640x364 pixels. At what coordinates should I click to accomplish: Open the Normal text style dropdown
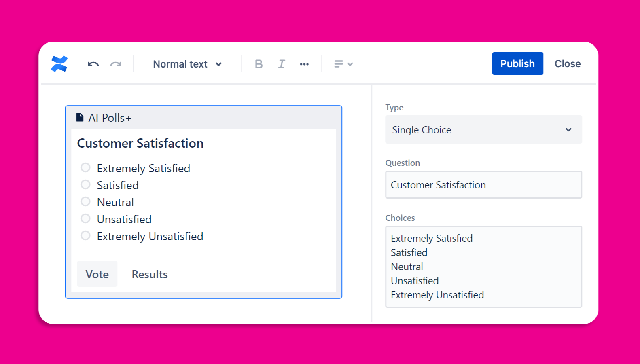pos(187,64)
